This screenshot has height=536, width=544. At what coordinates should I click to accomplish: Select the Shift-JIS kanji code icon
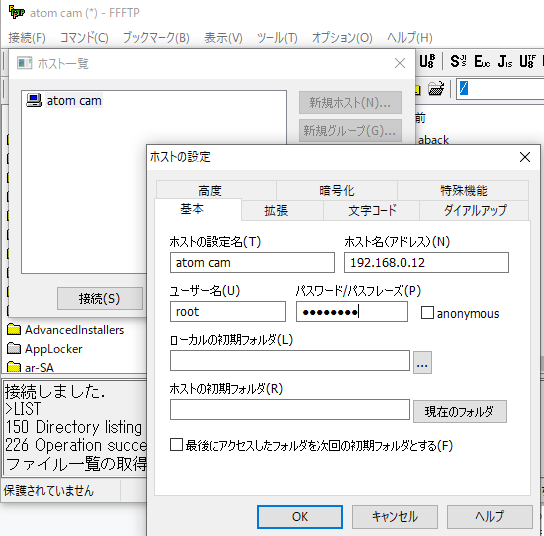tap(458, 61)
